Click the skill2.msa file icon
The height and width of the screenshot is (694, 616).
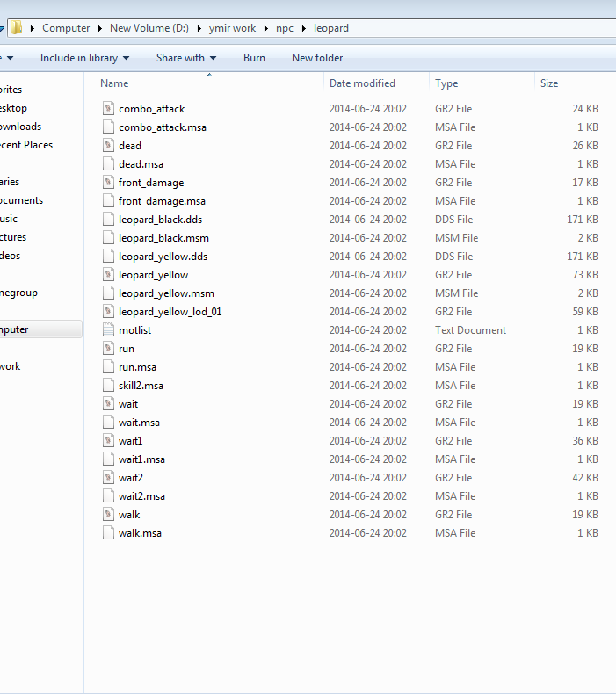[x=108, y=385]
